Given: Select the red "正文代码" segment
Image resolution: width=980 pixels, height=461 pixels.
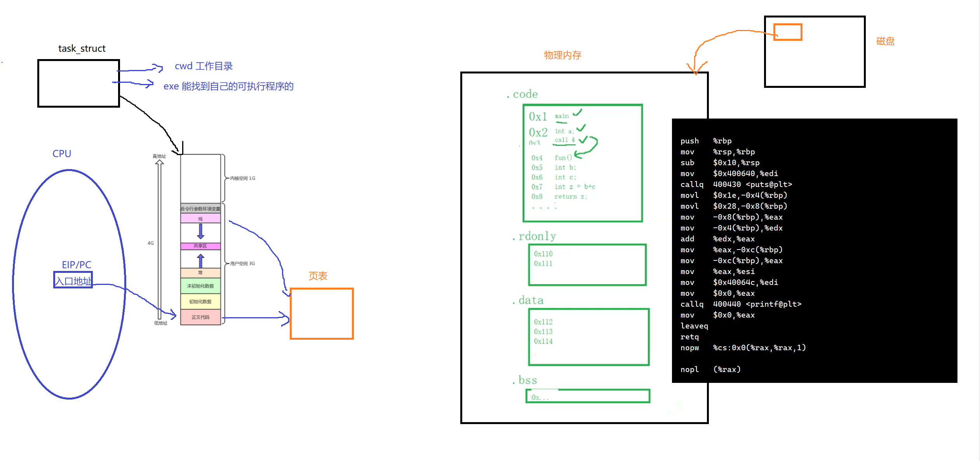Looking at the screenshot, I should point(200,317).
